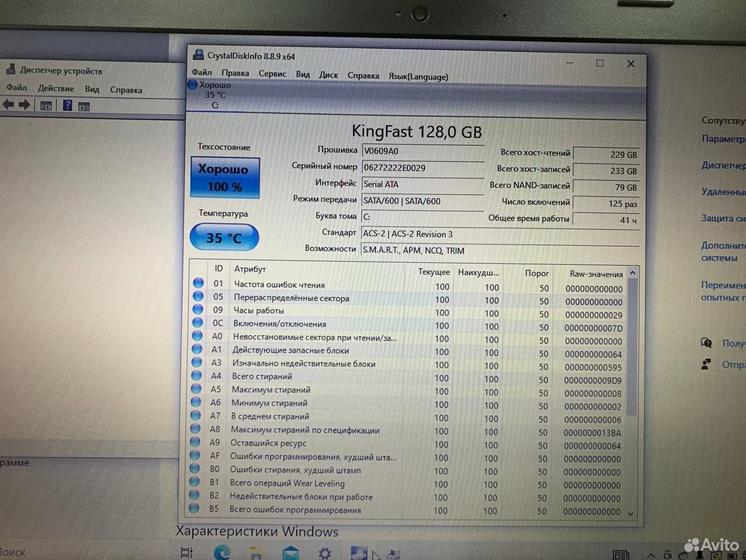Open Действие menu in Диспетчер устройств

pos(56,88)
